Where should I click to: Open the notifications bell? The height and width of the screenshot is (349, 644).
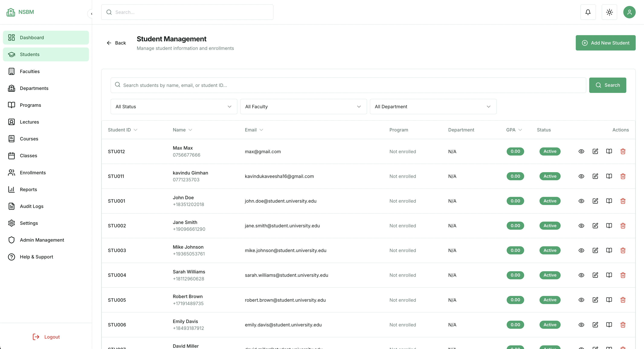[x=588, y=12]
